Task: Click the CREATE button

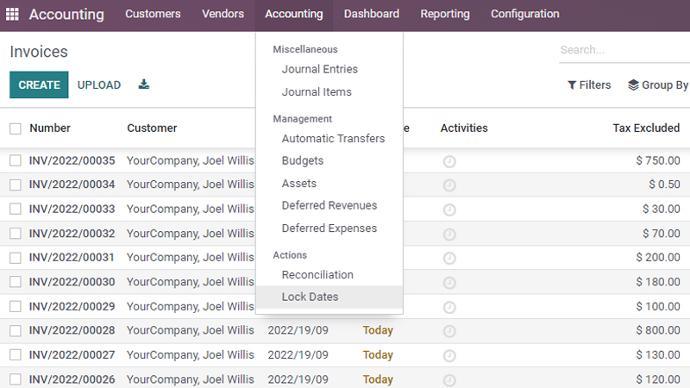Action: tap(39, 84)
